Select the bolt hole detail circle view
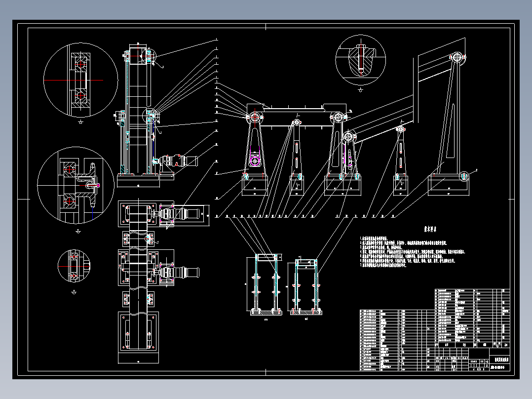 tap(361, 60)
